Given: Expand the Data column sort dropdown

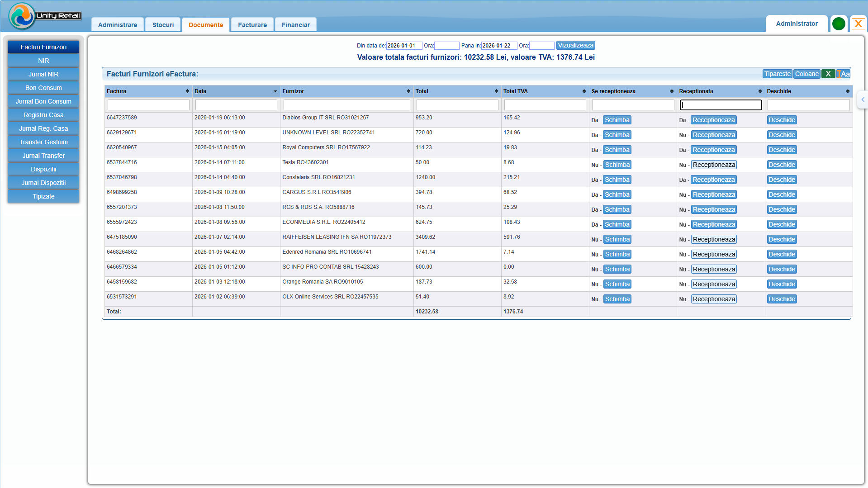Looking at the screenshot, I should coord(275,91).
